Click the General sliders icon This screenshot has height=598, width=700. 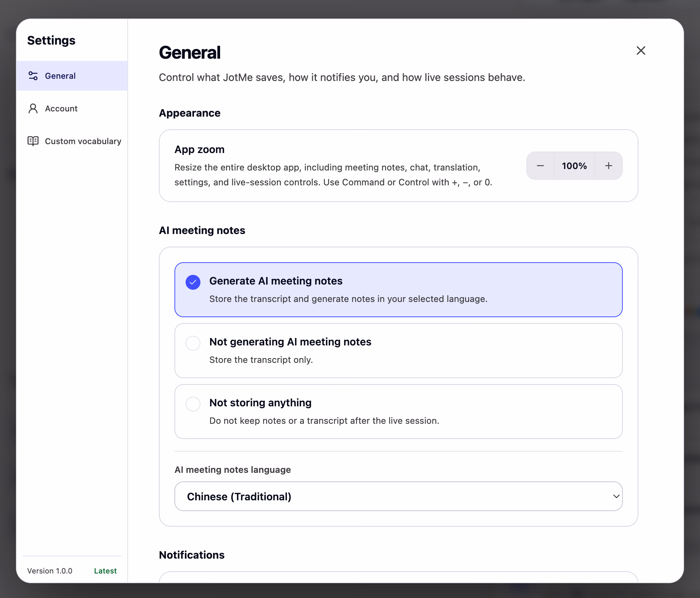coord(33,76)
